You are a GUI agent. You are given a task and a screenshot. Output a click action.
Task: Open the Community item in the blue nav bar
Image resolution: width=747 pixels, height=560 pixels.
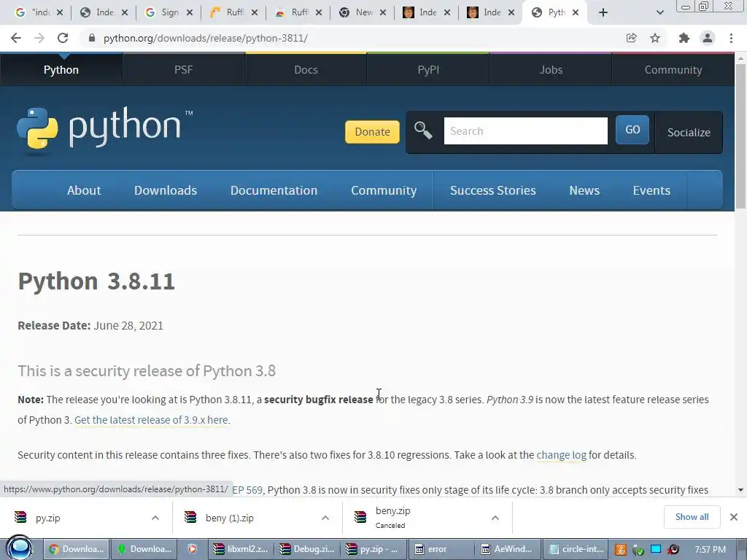384,190
